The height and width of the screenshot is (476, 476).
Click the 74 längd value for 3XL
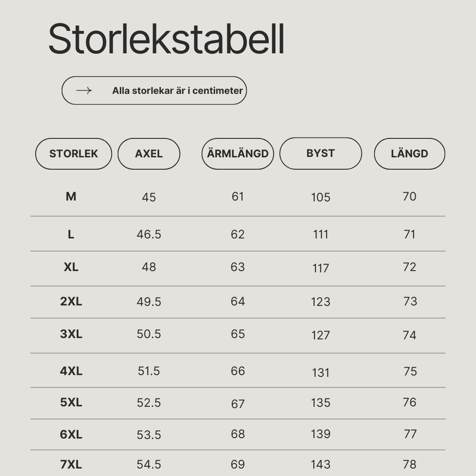click(409, 335)
